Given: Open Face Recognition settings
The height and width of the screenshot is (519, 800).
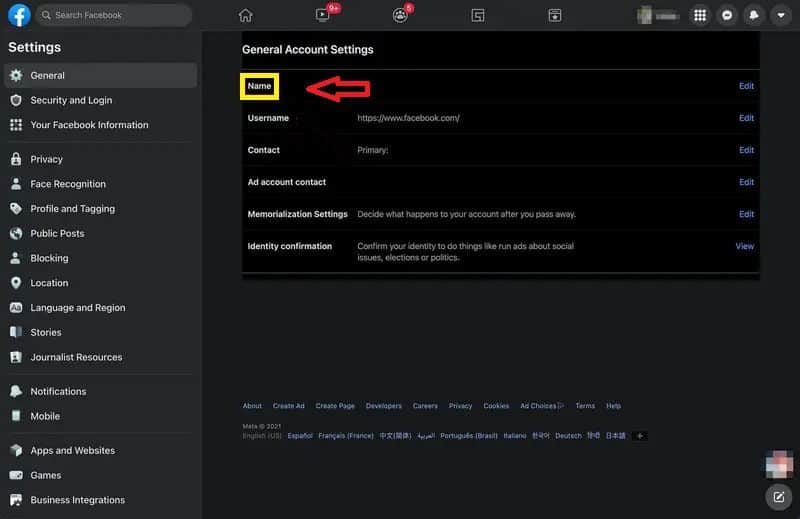Looking at the screenshot, I should [x=101, y=184].
